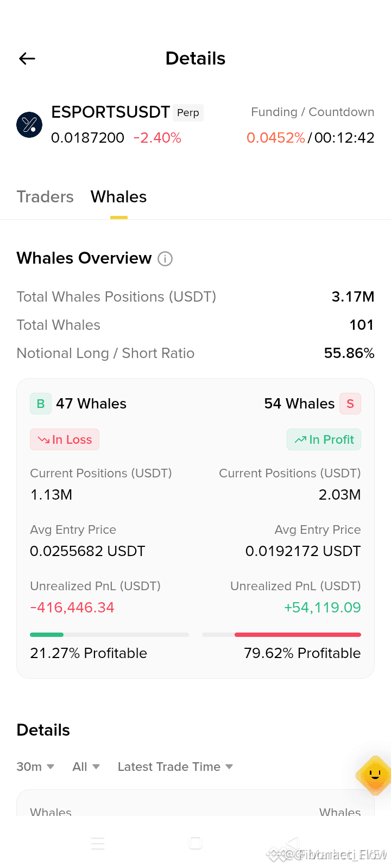This screenshot has width=391, height=868.
Task: Tap the green B buy badge
Action: [41, 404]
